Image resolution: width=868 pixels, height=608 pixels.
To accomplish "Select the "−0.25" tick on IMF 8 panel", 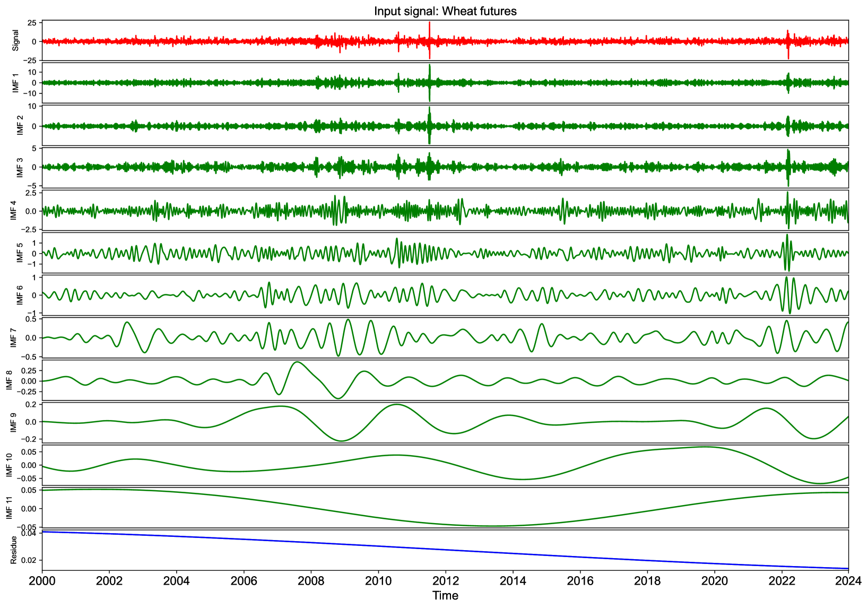I will click(x=25, y=392).
